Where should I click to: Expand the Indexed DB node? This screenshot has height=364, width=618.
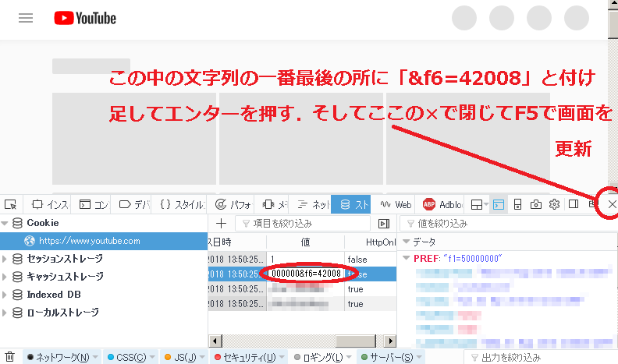[5, 295]
